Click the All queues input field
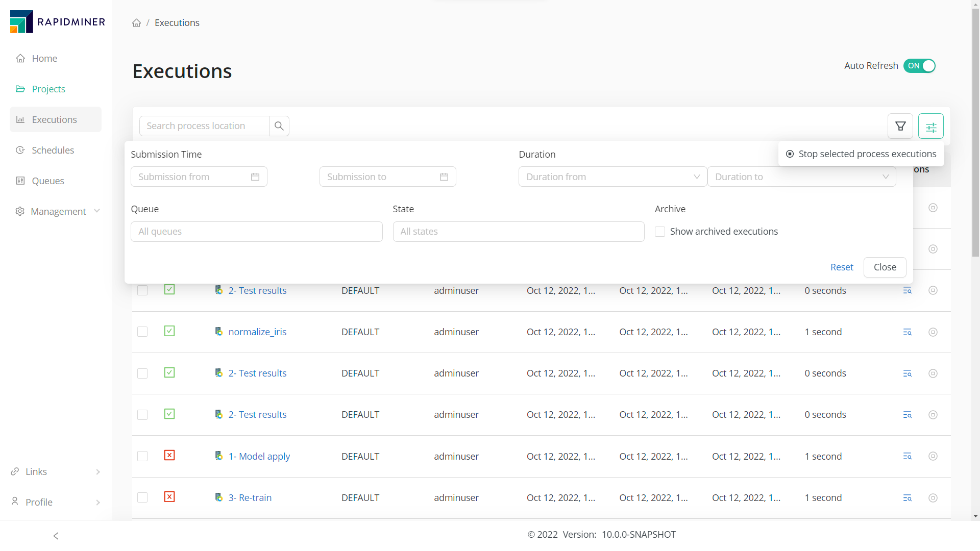The height and width of the screenshot is (551, 980). coord(256,232)
